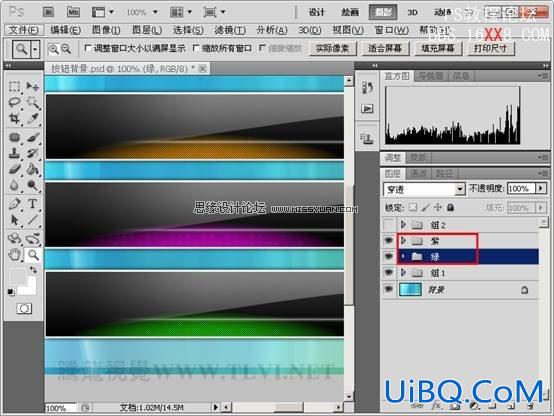
Task: Expand the 绿 group triangle
Action: tap(403, 256)
